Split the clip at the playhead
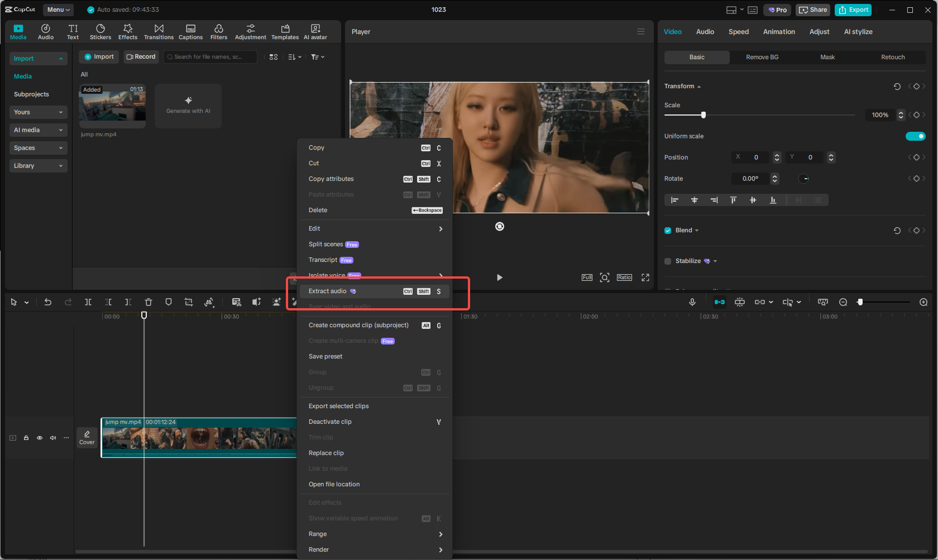Viewport: 938px width, 560px height. (x=88, y=302)
